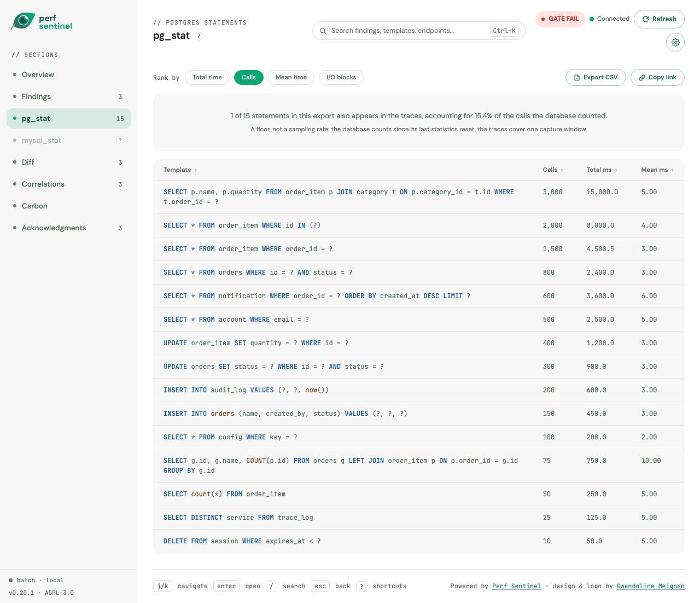Open the help icon beside pg_stat title
This screenshot has height=603, width=700.
coord(200,36)
